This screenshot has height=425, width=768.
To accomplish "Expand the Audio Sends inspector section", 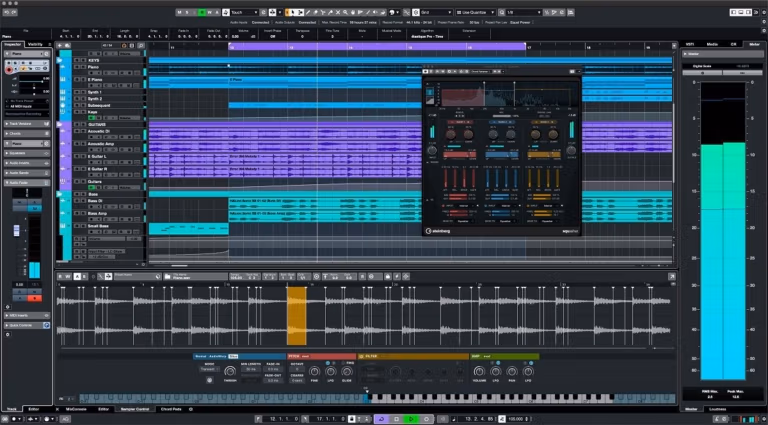I will pos(27,173).
